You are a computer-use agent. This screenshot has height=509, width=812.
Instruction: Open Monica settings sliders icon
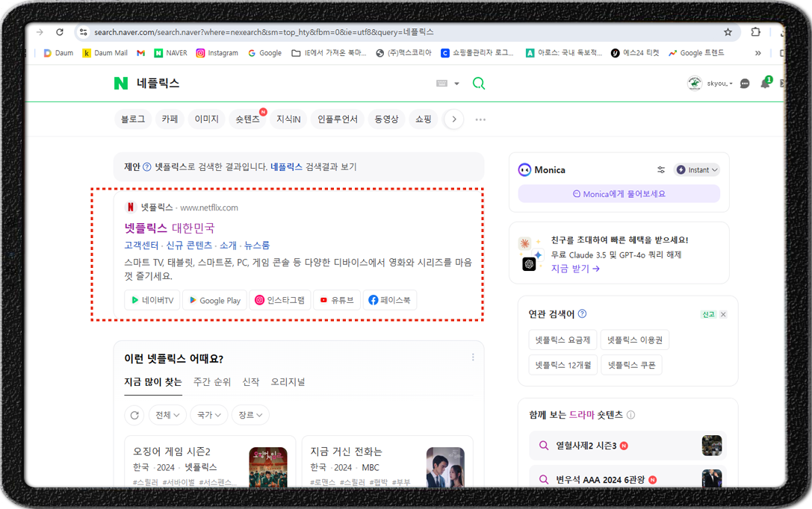point(661,169)
